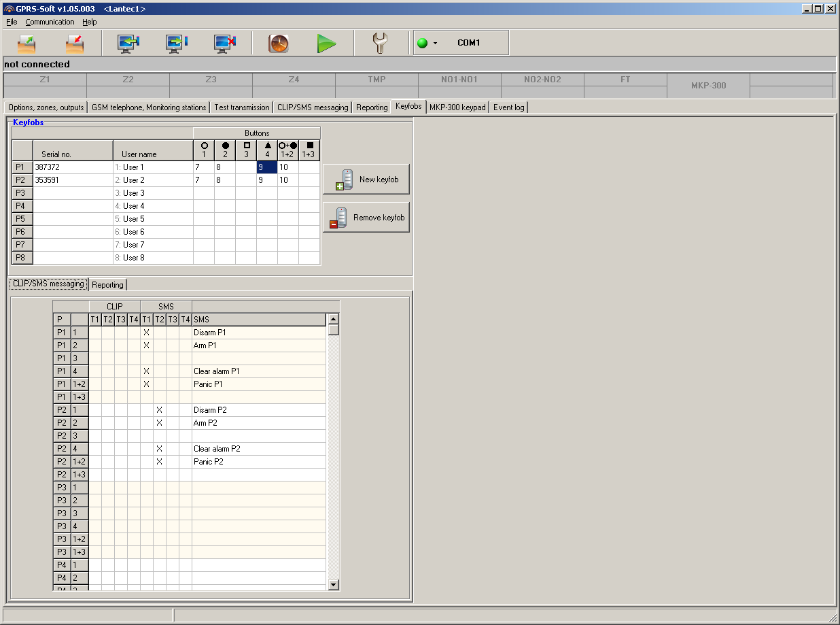Toggle SMS T1 mark for Disarm P1
840x625 pixels.
tap(146, 333)
